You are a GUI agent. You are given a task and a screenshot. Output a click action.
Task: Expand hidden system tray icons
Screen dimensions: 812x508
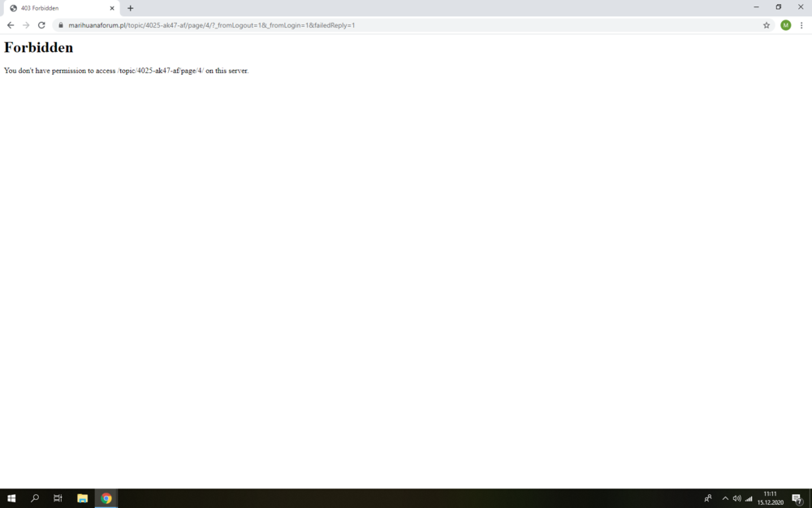point(725,498)
